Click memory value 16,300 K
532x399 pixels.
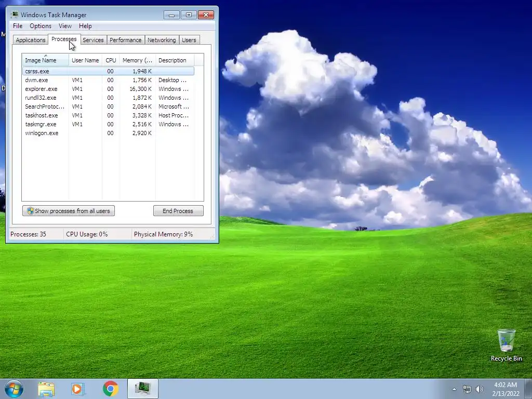pyautogui.click(x=140, y=89)
